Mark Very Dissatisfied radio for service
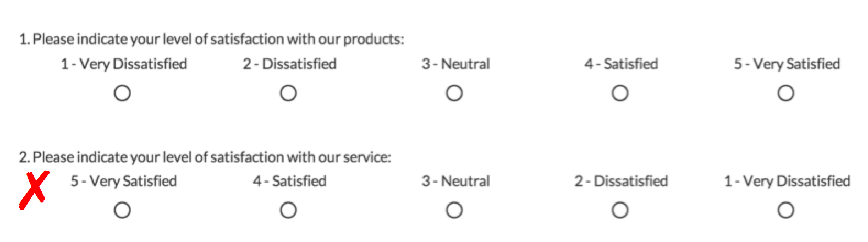Screen dimensions: 868x242 click(x=785, y=210)
